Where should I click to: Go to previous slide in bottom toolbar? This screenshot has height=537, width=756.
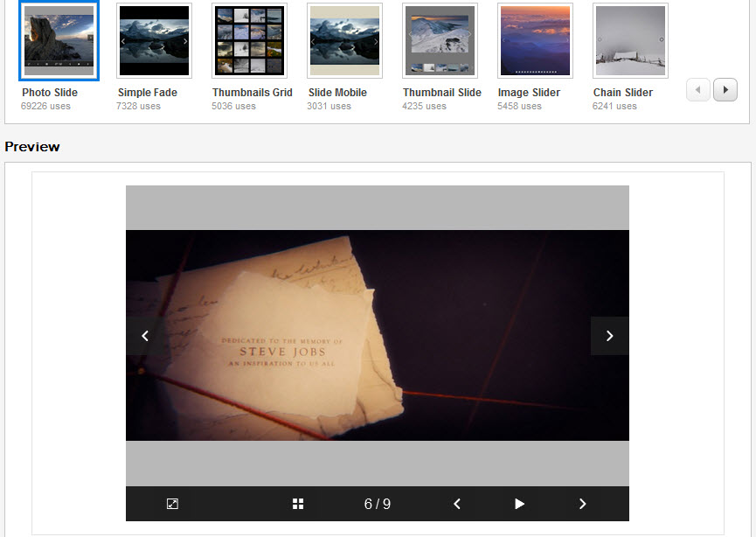pyautogui.click(x=457, y=504)
